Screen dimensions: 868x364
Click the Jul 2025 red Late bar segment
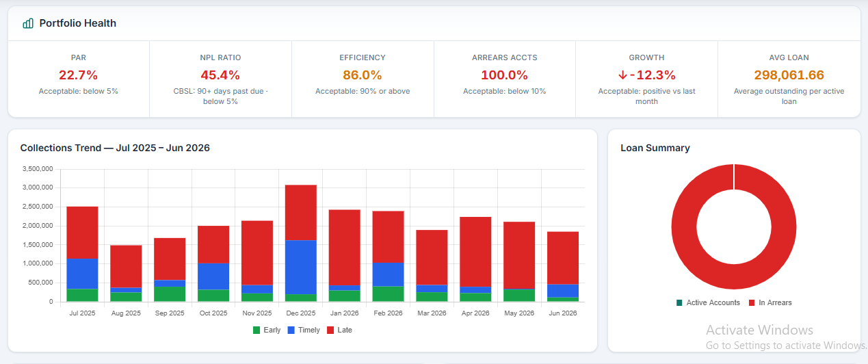point(82,233)
